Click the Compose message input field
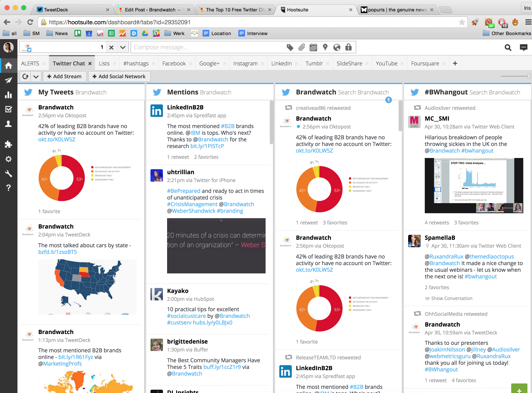532x393 pixels. pos(208,47)
